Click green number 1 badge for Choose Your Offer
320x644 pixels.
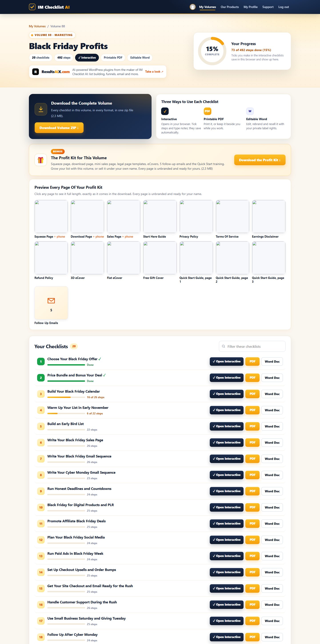[41, 362]
